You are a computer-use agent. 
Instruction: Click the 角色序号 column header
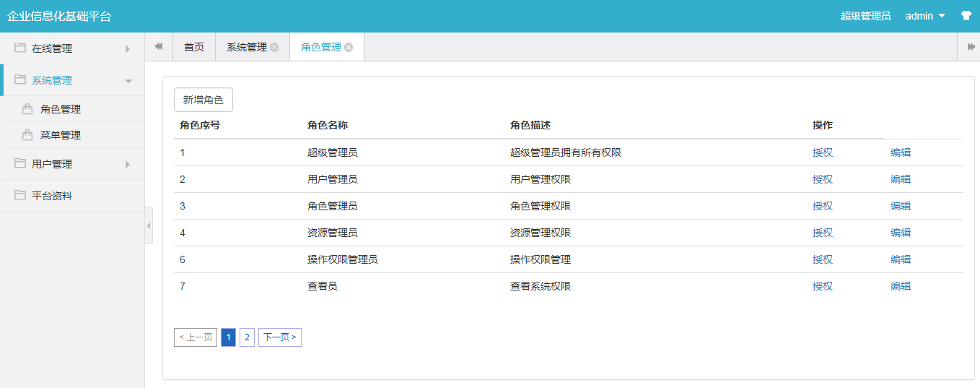(200, 125)
